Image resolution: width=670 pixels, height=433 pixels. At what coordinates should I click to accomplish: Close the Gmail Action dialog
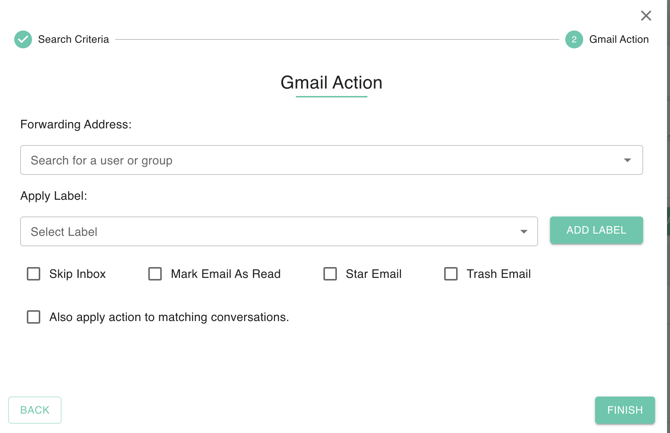tap(646, 16)
